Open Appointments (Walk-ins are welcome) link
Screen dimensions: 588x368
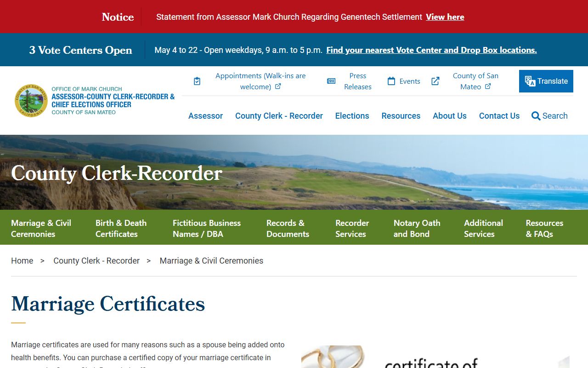(x=260, y=81)
